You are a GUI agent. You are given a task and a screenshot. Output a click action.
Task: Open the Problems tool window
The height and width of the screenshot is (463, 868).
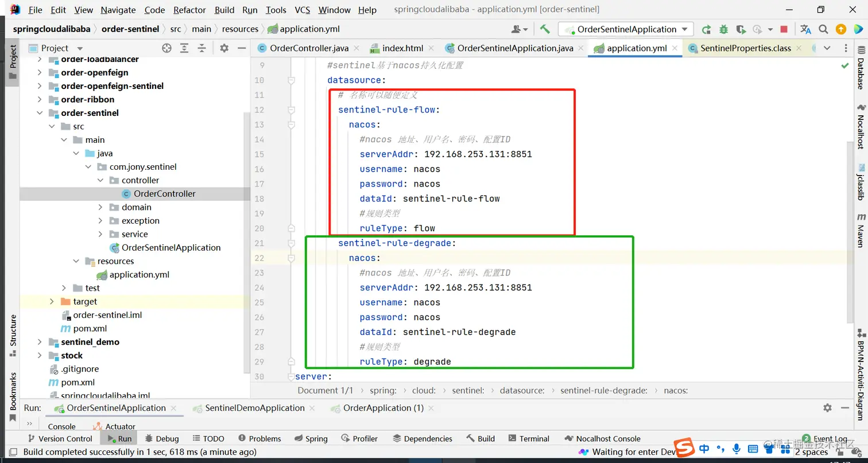click(259, 438)
